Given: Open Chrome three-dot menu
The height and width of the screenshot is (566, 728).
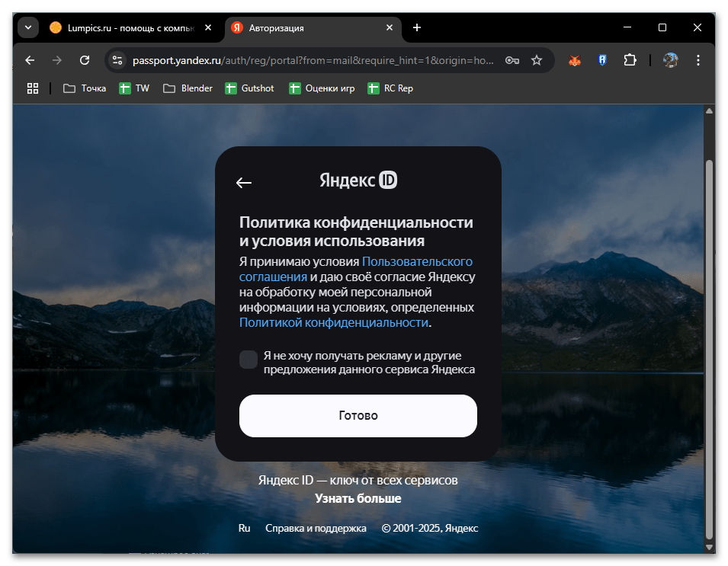Looking at the screenshot, I should 698,60.
